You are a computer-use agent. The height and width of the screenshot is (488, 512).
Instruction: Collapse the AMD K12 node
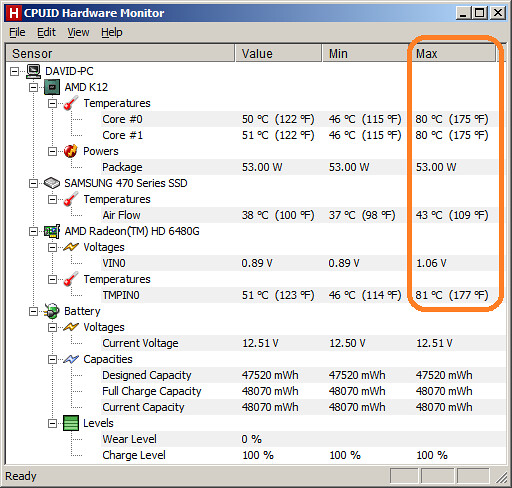click(x=33, y=87)
